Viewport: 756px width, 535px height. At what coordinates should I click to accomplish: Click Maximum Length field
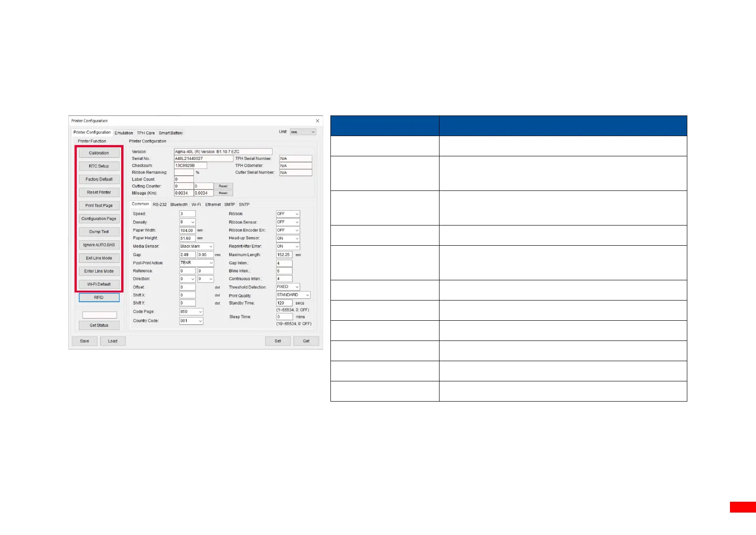coord(284,255)
